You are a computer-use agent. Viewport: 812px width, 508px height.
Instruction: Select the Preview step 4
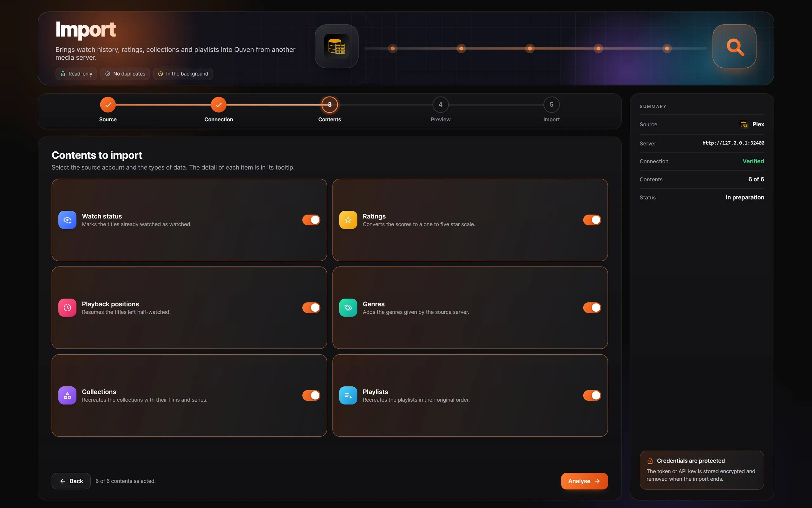coord(441,105)
